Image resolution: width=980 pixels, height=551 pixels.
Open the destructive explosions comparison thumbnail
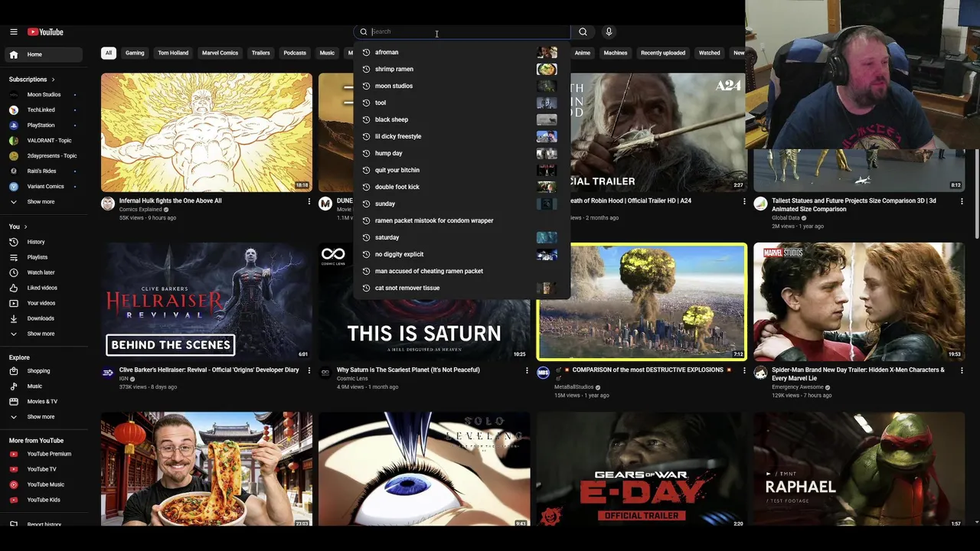pos(642,302)
